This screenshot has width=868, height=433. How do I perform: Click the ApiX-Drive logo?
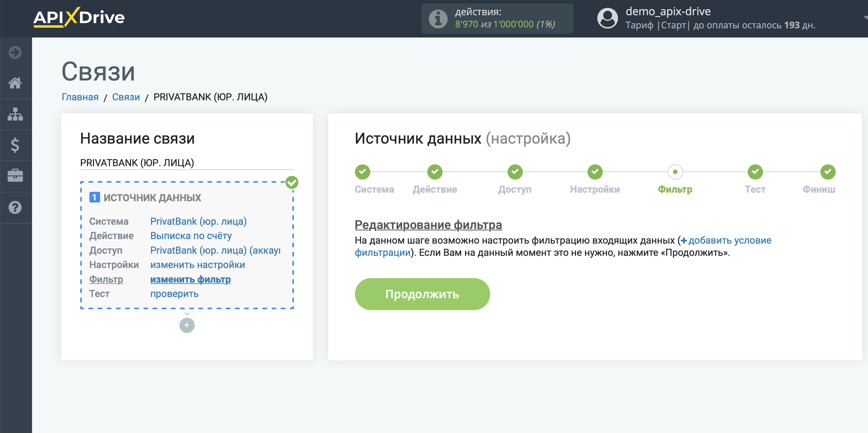click(x=79, y=17)
